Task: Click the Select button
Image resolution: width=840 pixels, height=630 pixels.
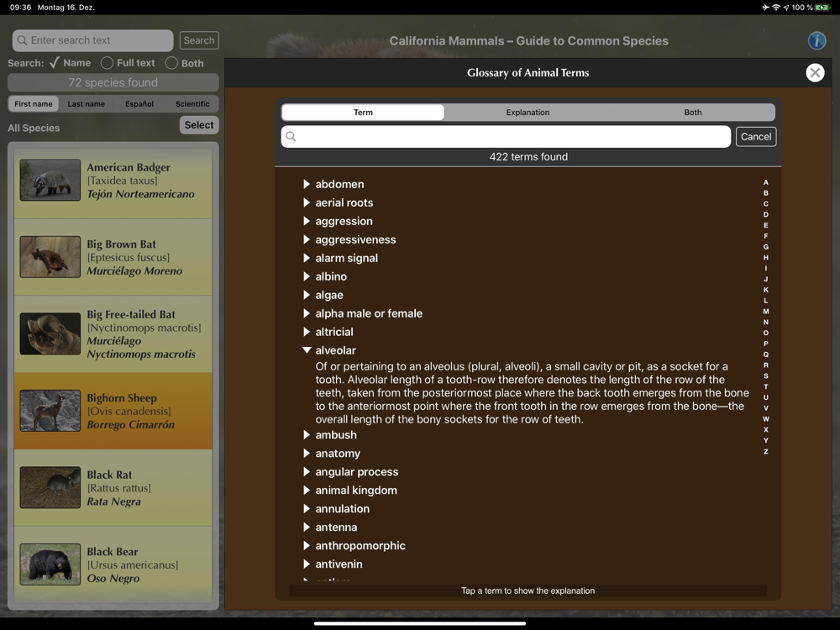Action: (x=199, y=125)
